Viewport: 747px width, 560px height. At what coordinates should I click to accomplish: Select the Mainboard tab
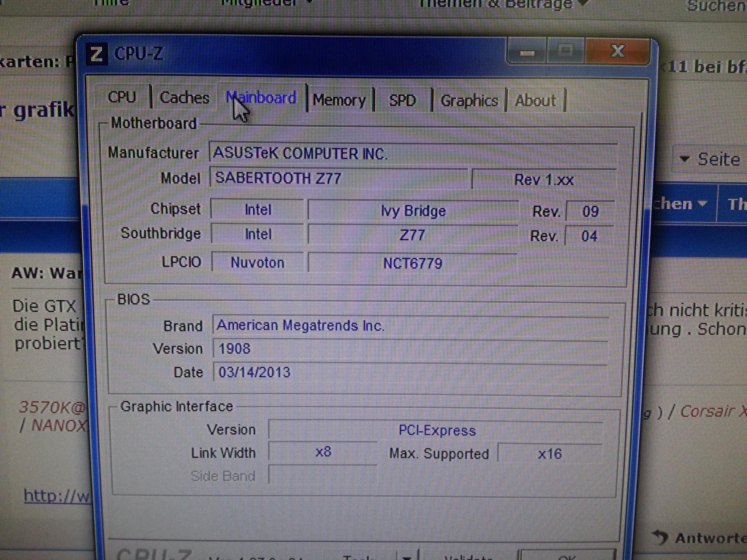(x=261, y=98)
